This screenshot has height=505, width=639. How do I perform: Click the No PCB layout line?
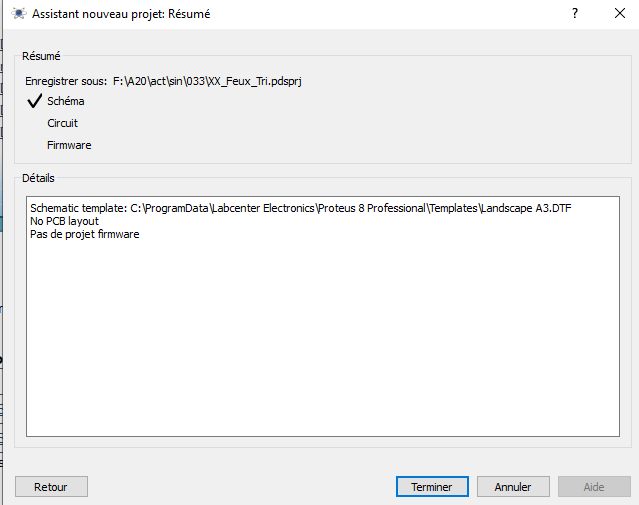(64, 221)
